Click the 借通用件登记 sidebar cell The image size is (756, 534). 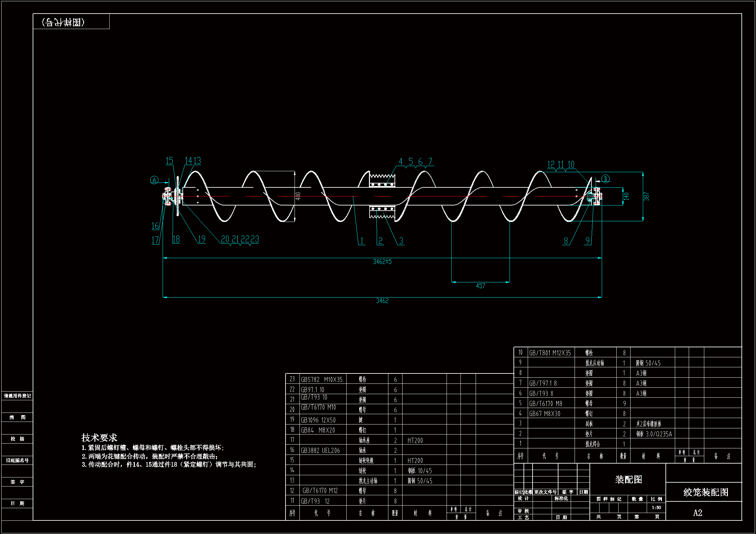tap(17, 396)
